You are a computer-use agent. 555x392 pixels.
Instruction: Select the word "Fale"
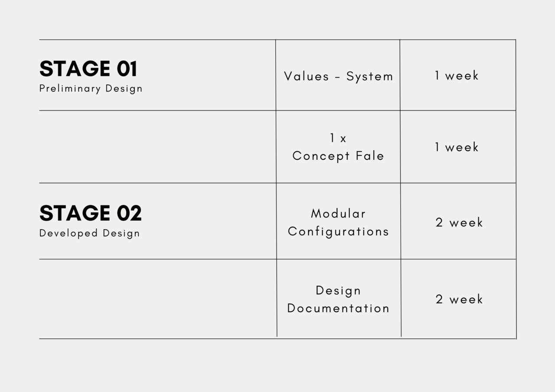(371, 156)
